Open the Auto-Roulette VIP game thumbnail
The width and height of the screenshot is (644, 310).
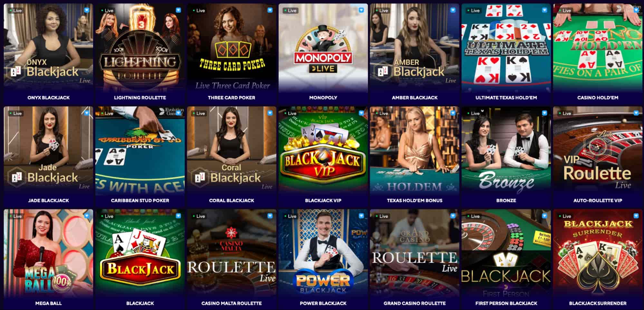597,151
